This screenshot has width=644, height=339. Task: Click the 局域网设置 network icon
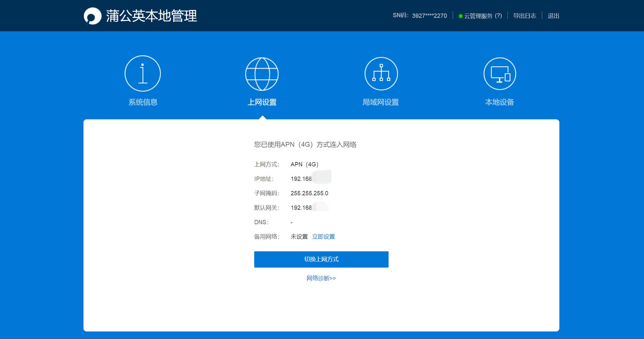(x=381, y=73)
